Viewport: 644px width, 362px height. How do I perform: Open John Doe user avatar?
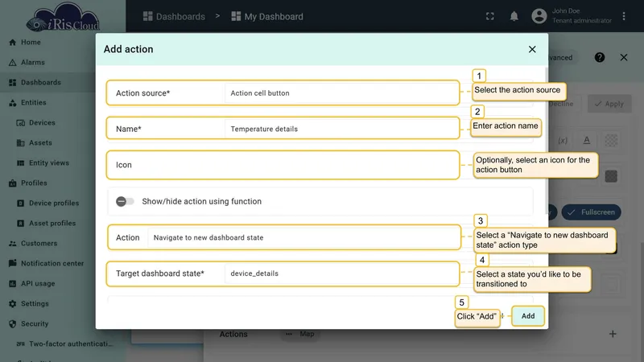pyautogui.click(x=539, y=16)
